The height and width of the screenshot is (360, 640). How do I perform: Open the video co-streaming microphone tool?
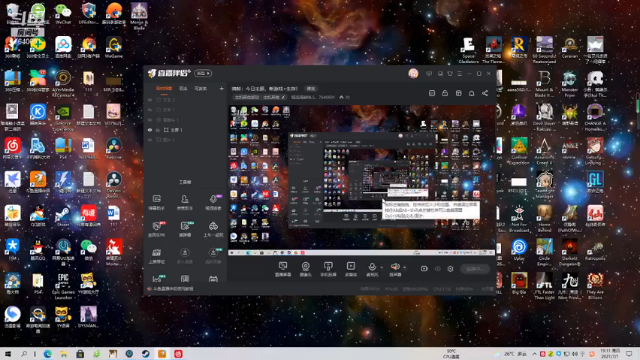[x=213, y=202]
